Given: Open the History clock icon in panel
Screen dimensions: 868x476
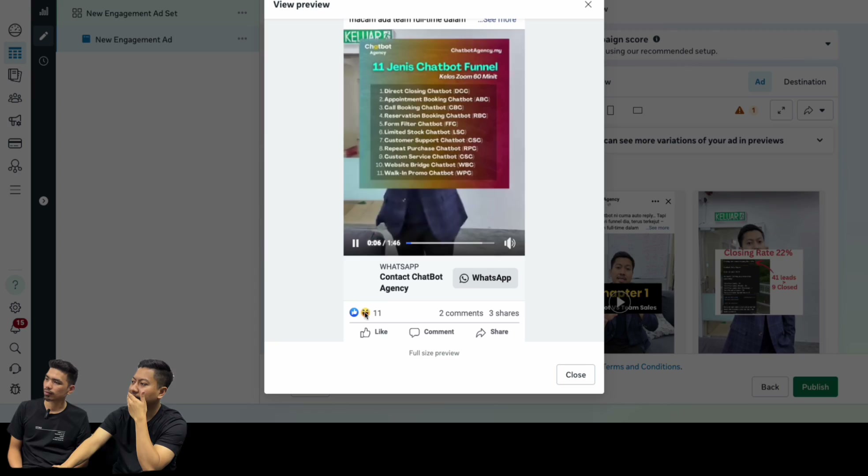Looking at the screenshot, I should pos(43,61).
